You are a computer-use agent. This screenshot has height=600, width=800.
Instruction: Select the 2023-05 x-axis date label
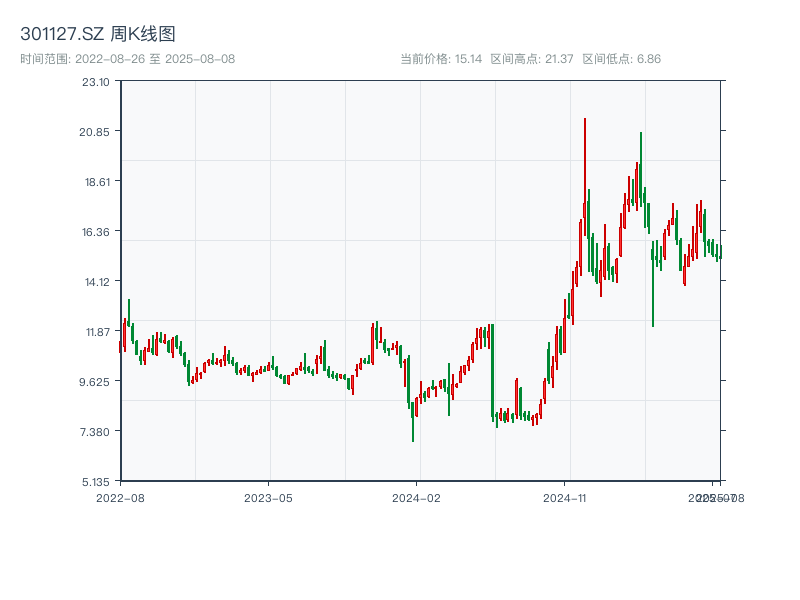tap(268, 497)
